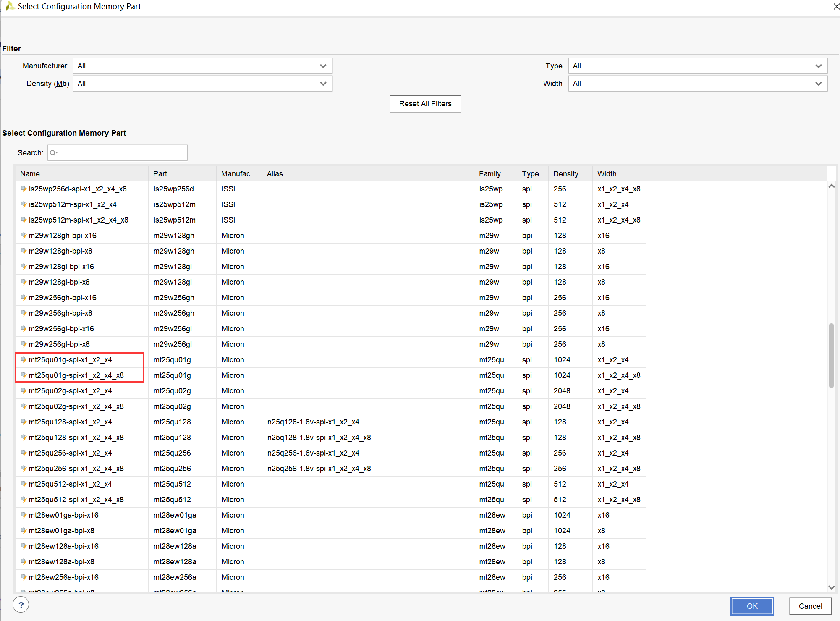
Task: Select row mt25qu02g-spi-x1_x2_x4_x8
Action: [330, 406]
